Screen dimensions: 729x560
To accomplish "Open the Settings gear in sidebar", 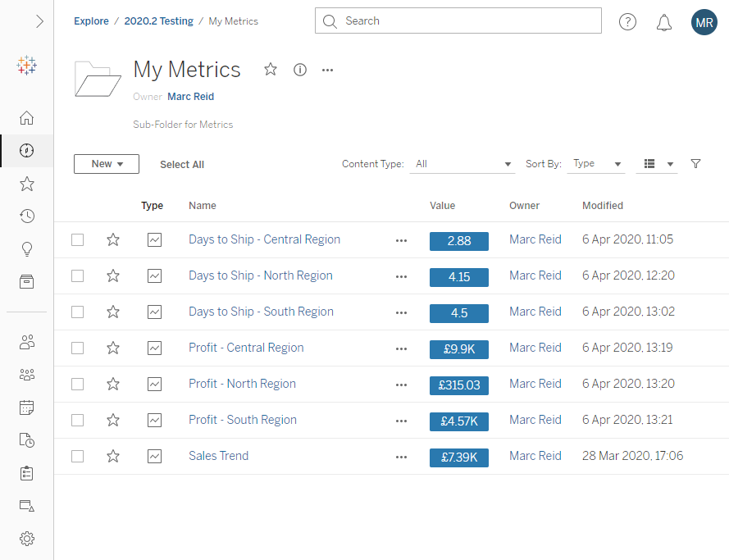I will point(27,539).
